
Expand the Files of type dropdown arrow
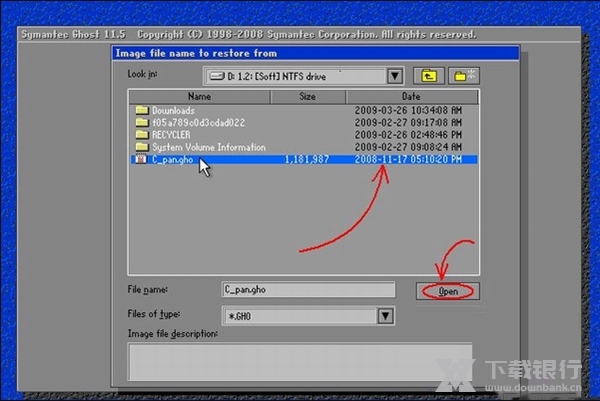pyautogui.click(x=384, y=316)
